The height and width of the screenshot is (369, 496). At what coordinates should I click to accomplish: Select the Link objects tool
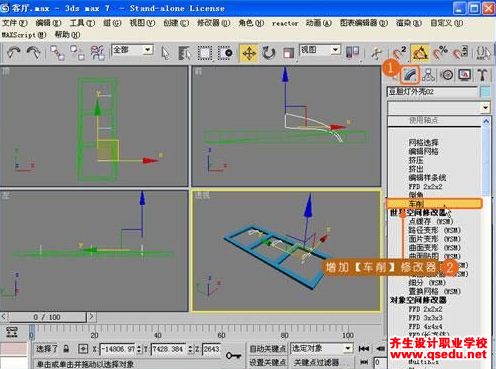(x=57, y=53)
